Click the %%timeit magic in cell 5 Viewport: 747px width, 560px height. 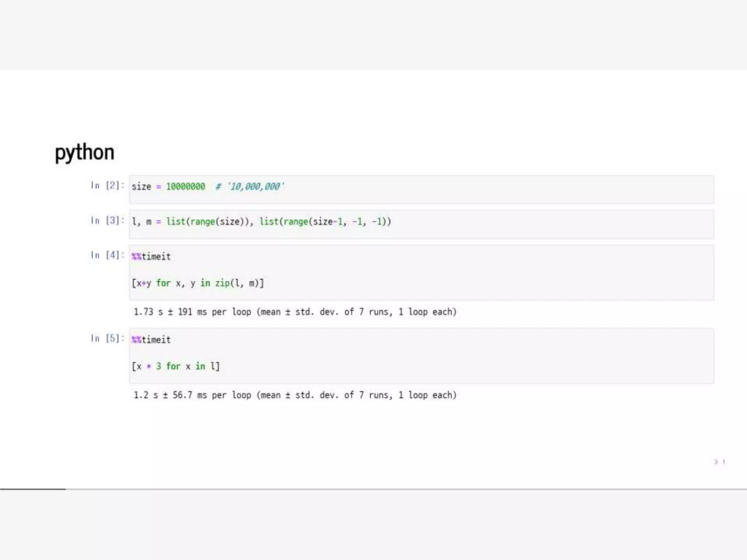pyautogui.click(x=151, y=340)
